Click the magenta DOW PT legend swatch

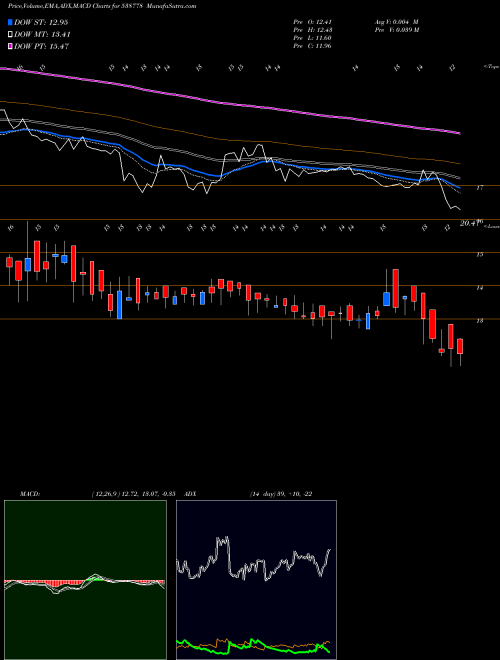(10, 46)
